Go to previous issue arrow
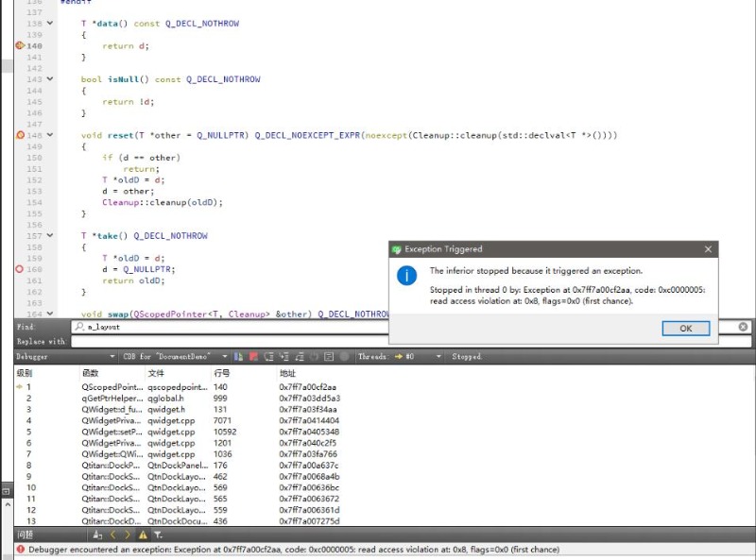 coord(113,535)
